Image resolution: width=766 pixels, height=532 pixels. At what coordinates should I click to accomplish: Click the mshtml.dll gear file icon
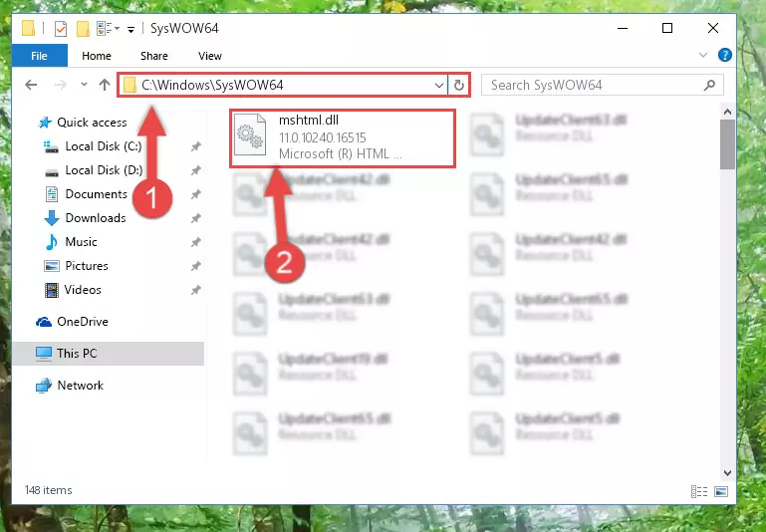(x=250, y=135)
